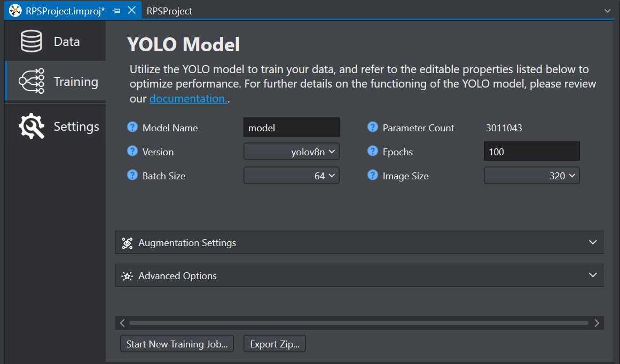Click help icon beside Image Size

372,176
